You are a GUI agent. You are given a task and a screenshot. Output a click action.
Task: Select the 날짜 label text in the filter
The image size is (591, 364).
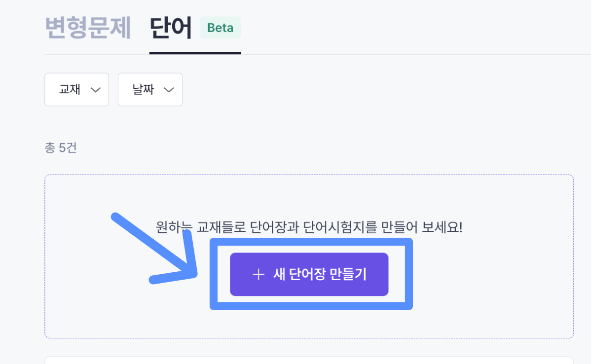pyautogui.click(x=143, y=89)
